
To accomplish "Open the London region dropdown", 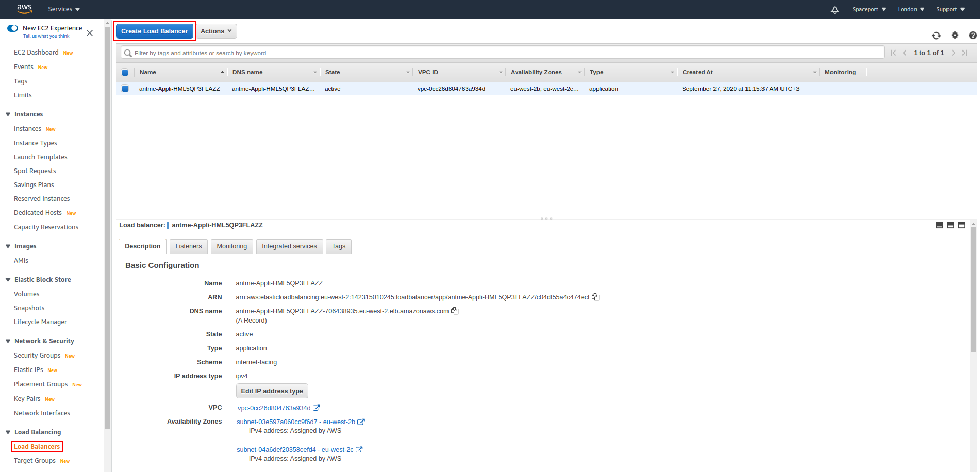I will point(911,9).
